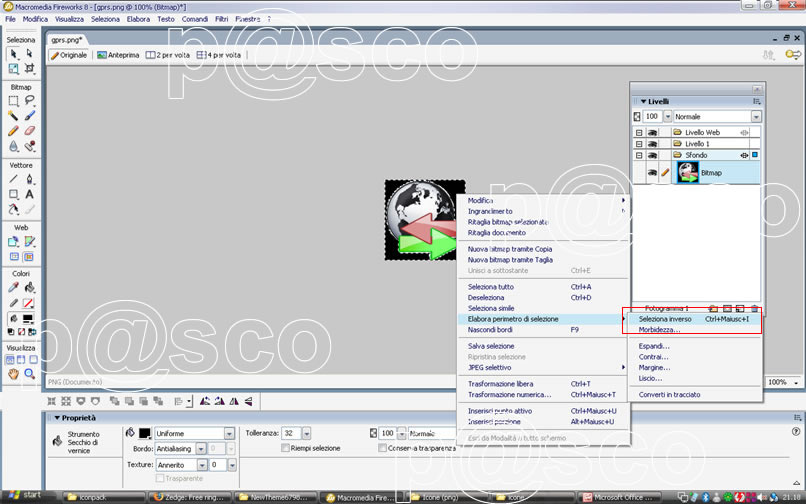Select the Slice tool
The height and width of the screenshot is (504, 806).
[x=29, y=241]
